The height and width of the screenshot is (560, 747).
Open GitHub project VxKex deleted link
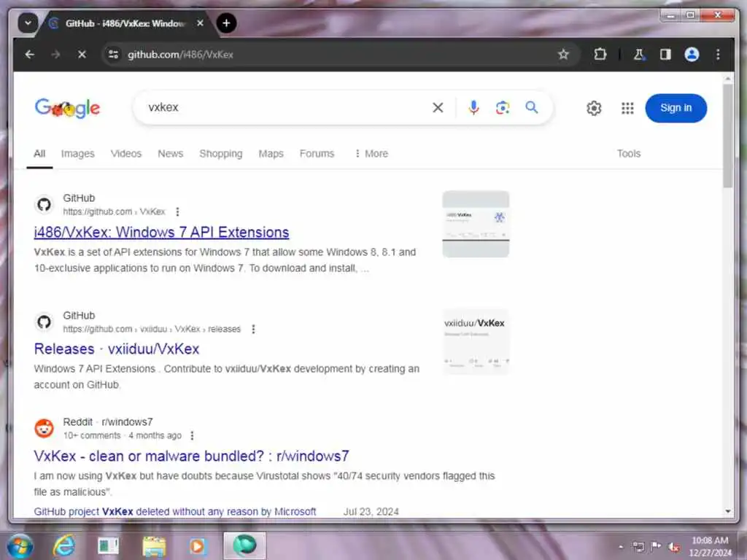click(175, 511)
